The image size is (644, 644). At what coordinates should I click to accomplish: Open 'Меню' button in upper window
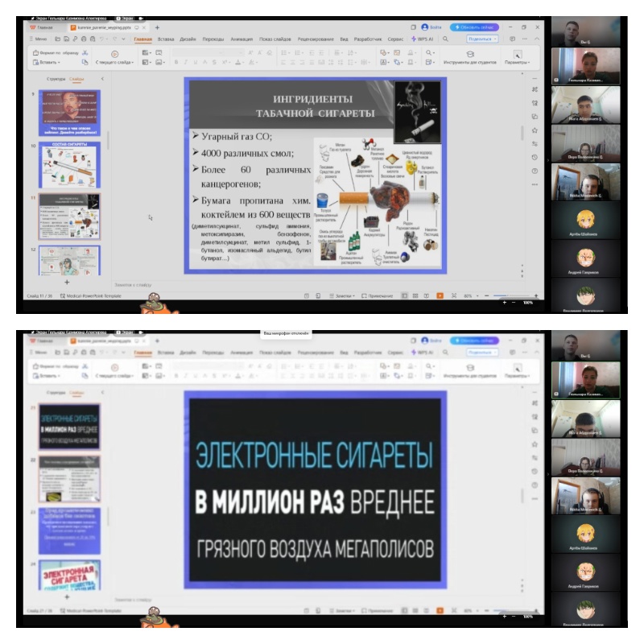38,39
